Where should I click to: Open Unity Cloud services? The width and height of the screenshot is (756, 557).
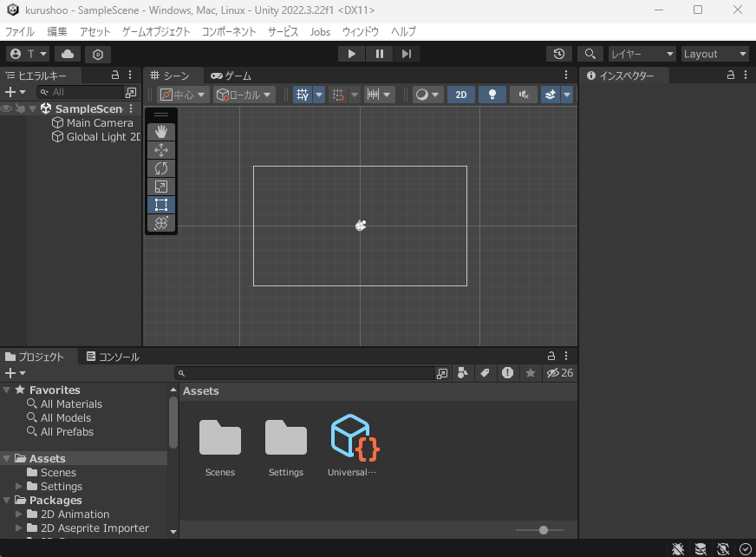68,54
